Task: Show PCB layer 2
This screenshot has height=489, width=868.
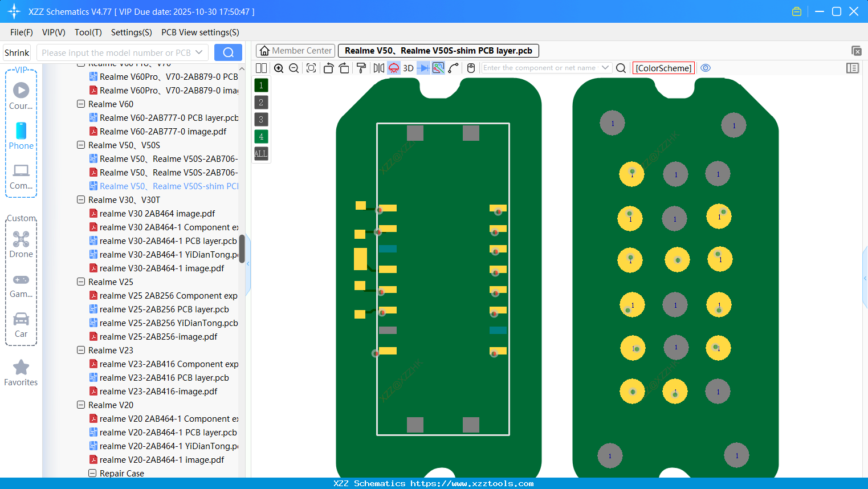Action: point(261,103)
